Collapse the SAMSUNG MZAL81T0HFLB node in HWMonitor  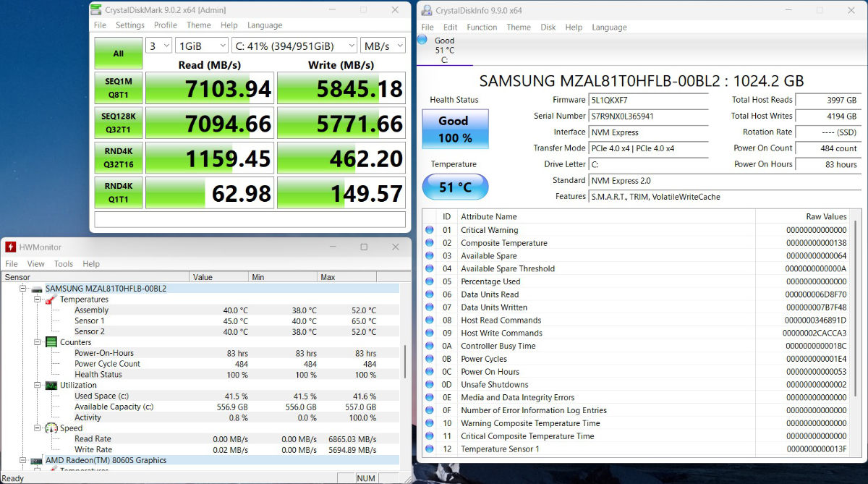coord(23,289)
